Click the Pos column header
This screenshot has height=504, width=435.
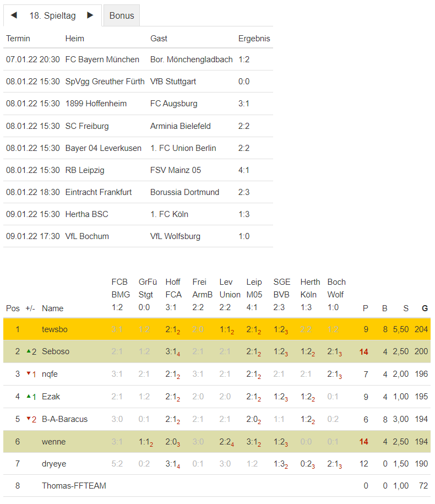[13, 308]
